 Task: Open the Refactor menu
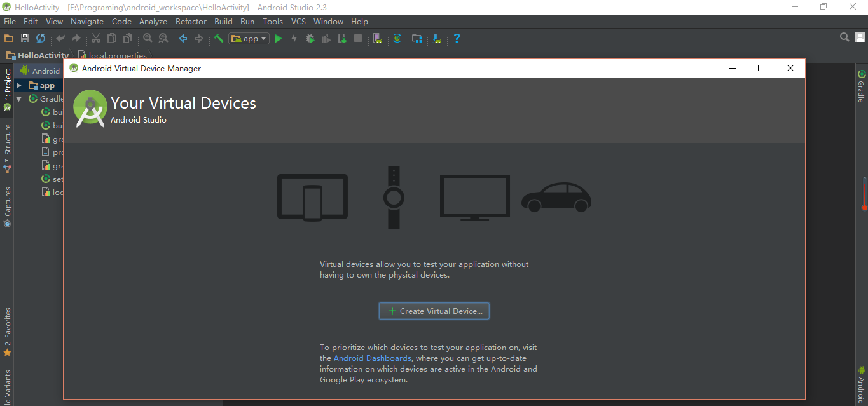point(191,21)
